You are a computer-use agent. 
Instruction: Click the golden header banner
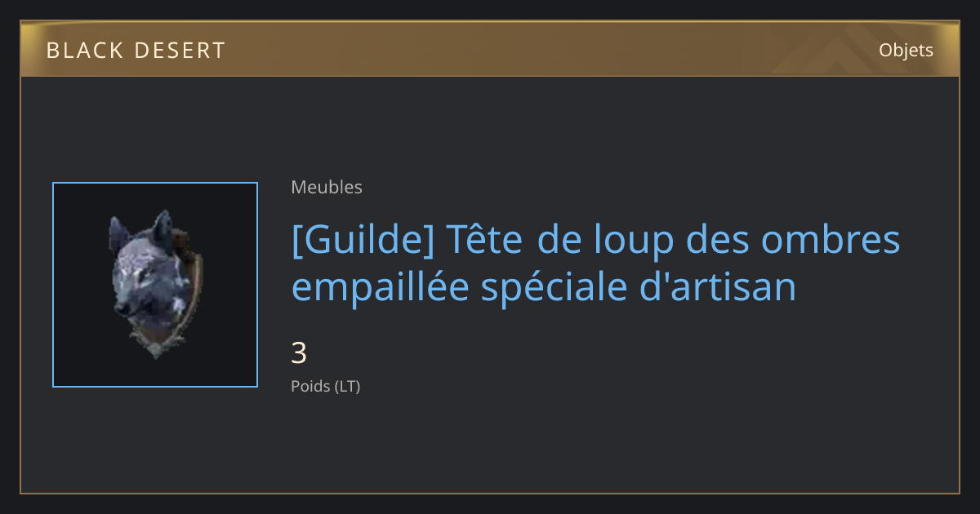pyautogui.click(x=490, y=50)
